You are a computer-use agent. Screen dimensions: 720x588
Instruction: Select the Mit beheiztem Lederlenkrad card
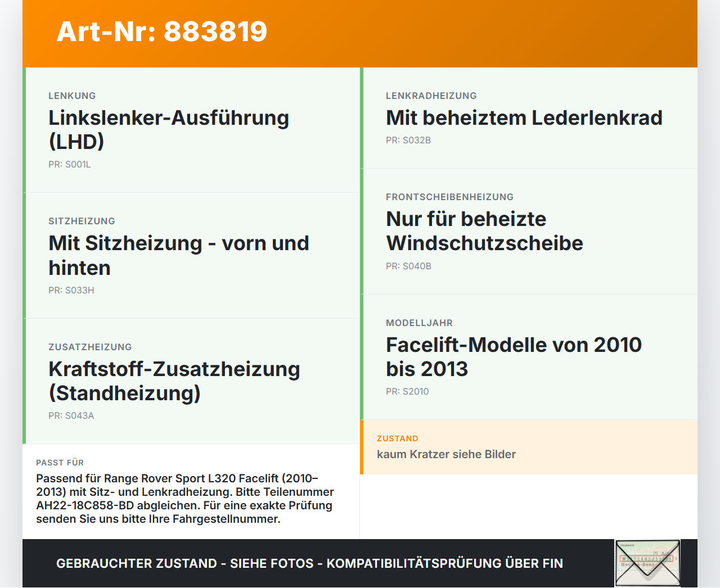(x=529, y=118)
